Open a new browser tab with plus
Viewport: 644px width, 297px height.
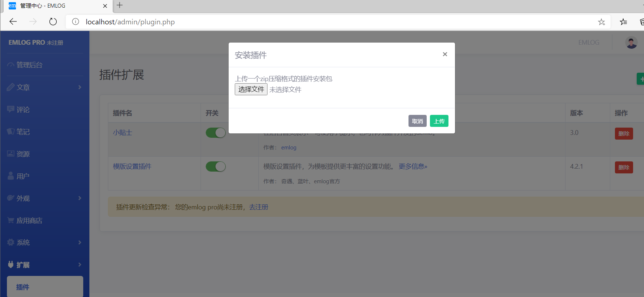[120, 5]
